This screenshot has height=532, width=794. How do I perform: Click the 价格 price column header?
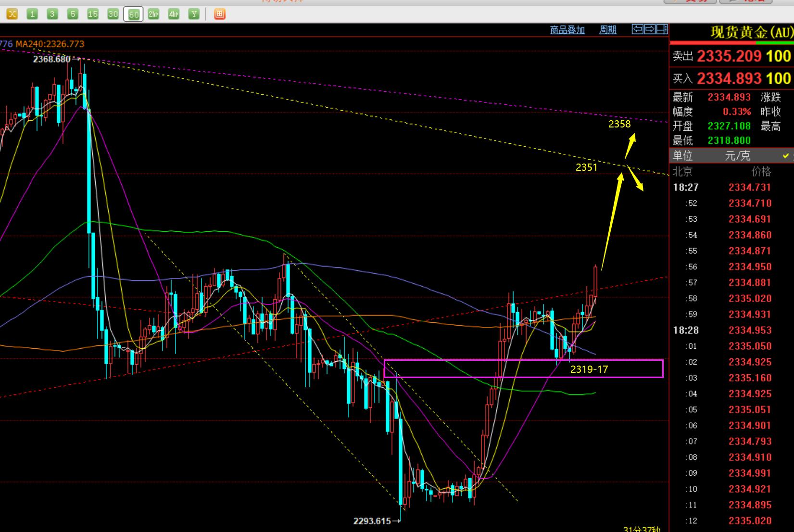(761, 171)
